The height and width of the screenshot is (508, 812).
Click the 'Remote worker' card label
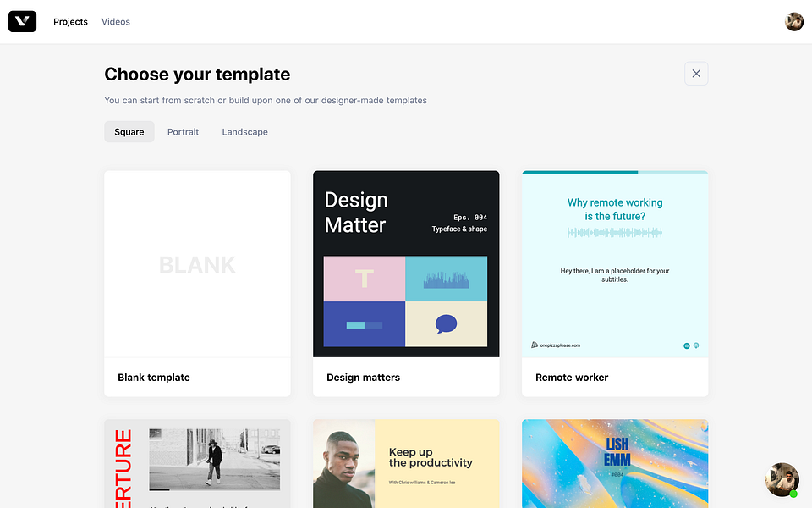coord(572,378)
